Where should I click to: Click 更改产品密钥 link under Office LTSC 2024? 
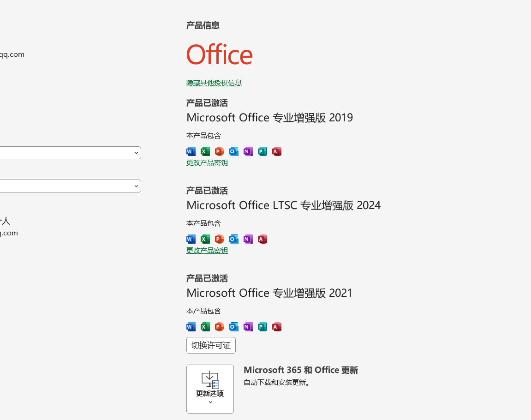tap(207, 251)
